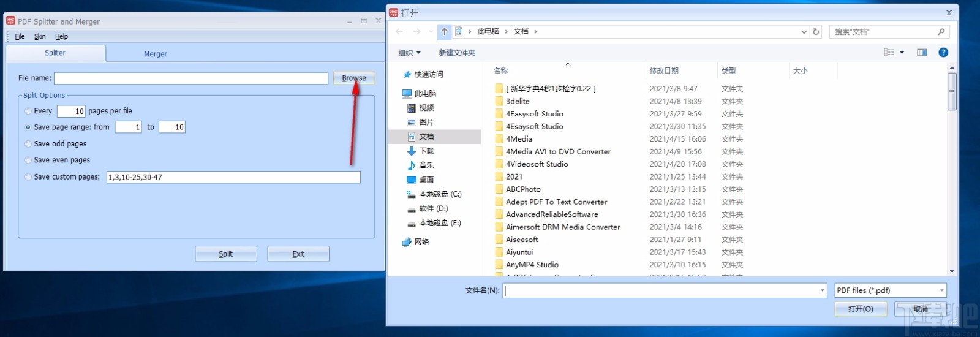This screenshot has height=337, width=980.
Task: Open the Skin menu
Action: (x=40, y=36)
